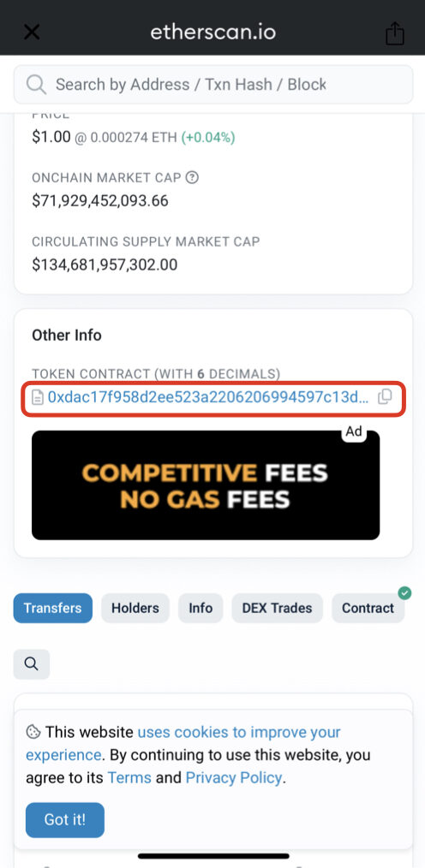Dismiss cookie notice with Got it!
The height and width of the screenshot is (868, 425).
click(x=65, y=820)
